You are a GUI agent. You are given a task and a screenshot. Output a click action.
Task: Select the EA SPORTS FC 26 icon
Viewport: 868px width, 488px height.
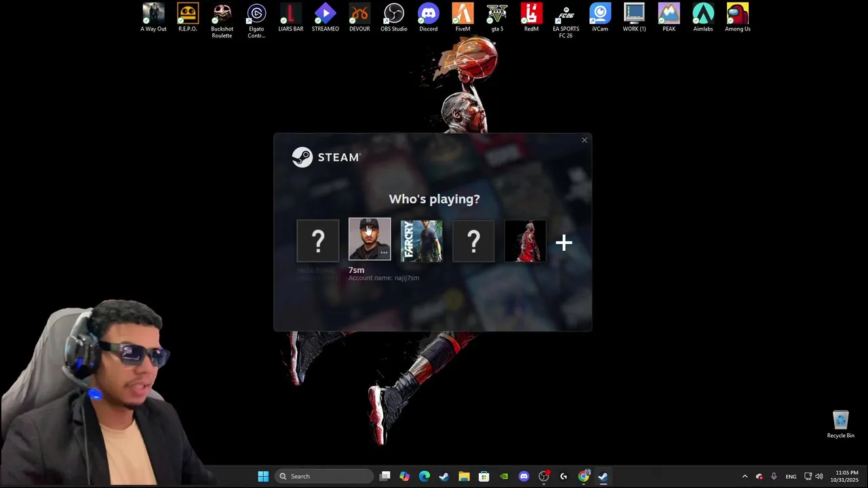[566, 21]
